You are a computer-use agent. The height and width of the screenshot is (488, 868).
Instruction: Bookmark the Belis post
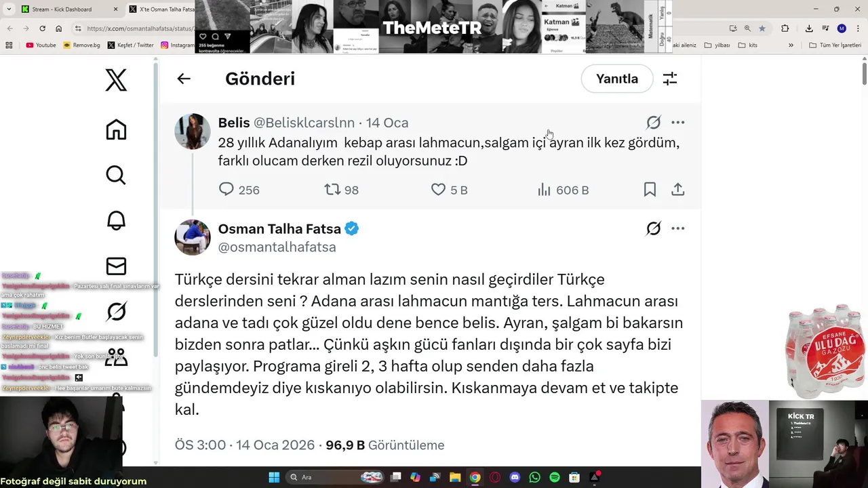click(650, 190)
